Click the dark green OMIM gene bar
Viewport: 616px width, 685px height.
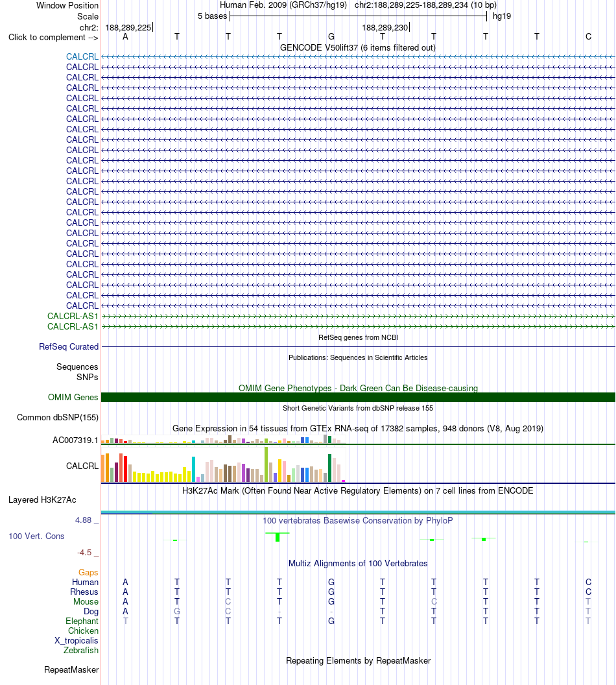pyautogui.click(x=358, y=398)
